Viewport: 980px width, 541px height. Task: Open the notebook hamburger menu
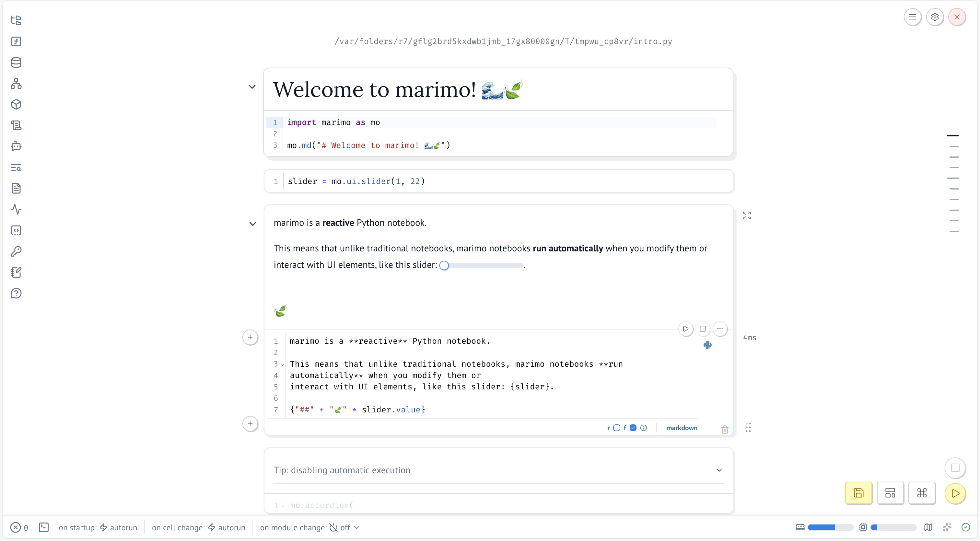(912, 17)
